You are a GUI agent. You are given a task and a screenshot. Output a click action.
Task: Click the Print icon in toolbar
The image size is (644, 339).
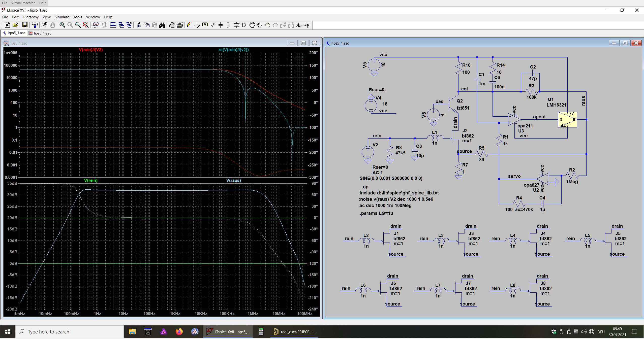coord(172,25)
